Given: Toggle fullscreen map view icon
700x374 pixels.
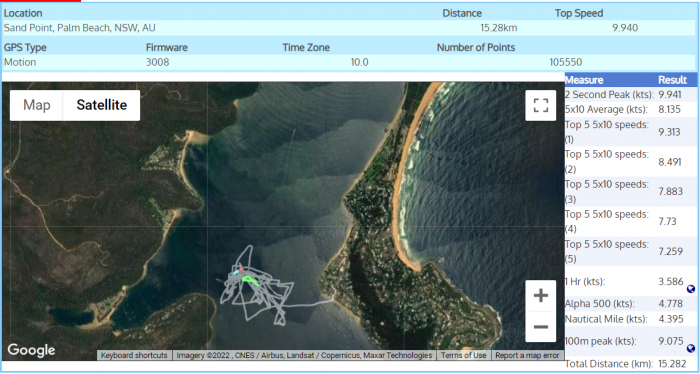Looking at the screenshot, I should (541, 105).
